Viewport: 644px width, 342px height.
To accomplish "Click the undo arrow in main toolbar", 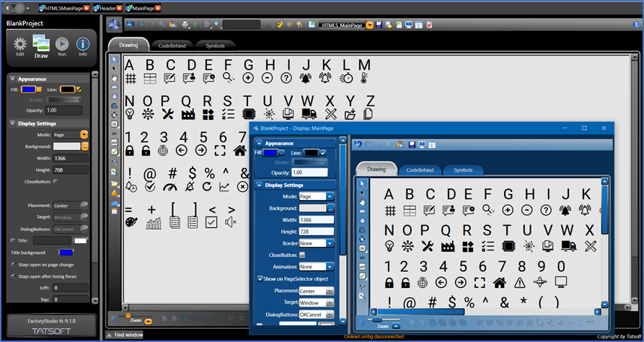I will point(130,25).
